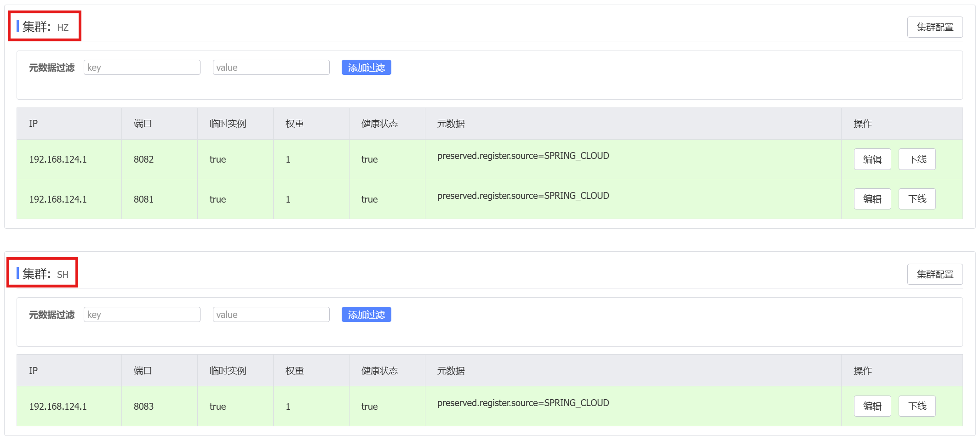
Task: Click the SH metadata filter value field
Action: click(271, 315)
